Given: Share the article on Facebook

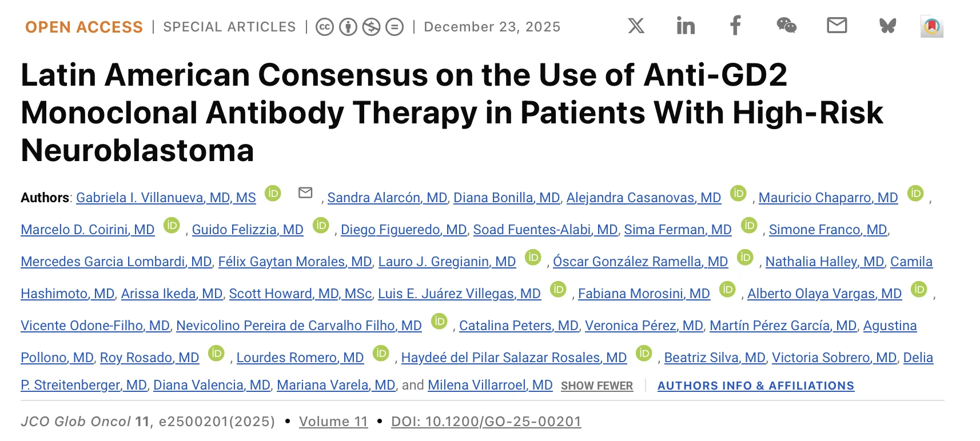Looking at the screenshot, I should pos(735,25).
